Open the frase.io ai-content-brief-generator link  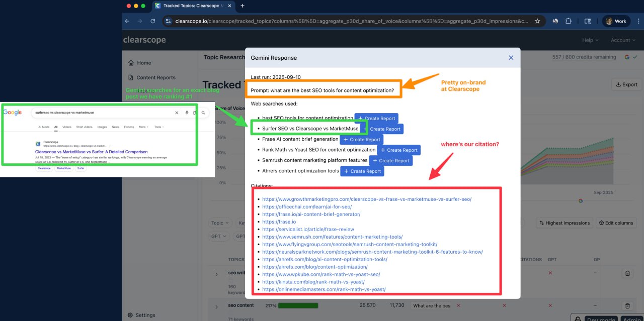point(311,215)
